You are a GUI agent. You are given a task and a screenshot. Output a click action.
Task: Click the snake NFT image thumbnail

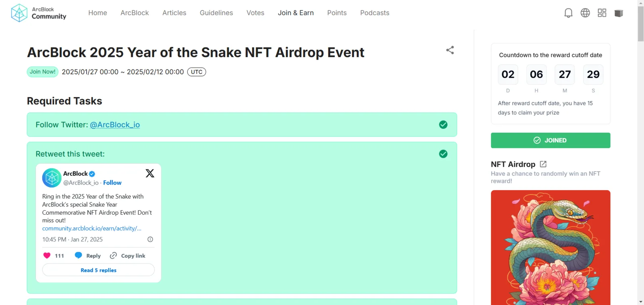(551, 247)
